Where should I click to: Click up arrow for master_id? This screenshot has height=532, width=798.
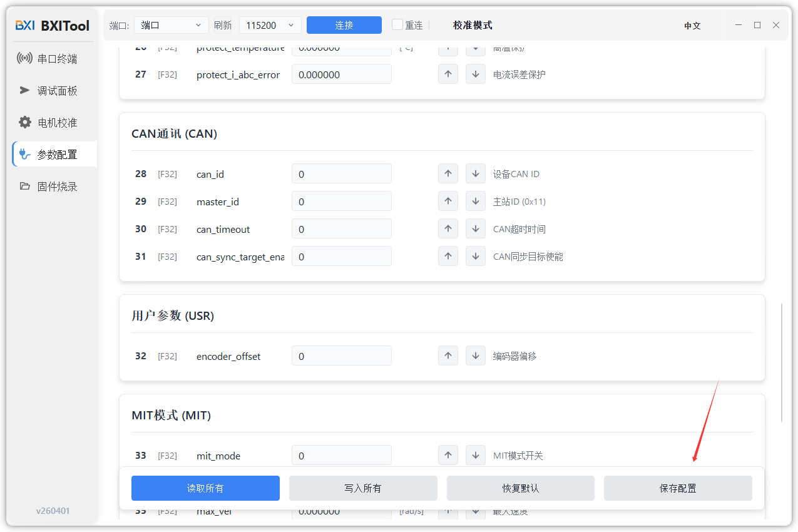(448, 201)
